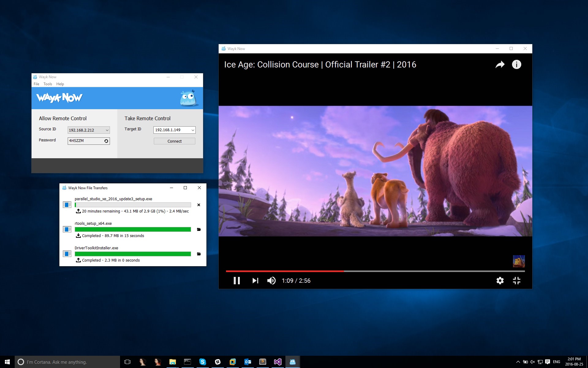Exit fullscreen mode in video player
This screenshot has width=588, height=368.
[516, 281]
